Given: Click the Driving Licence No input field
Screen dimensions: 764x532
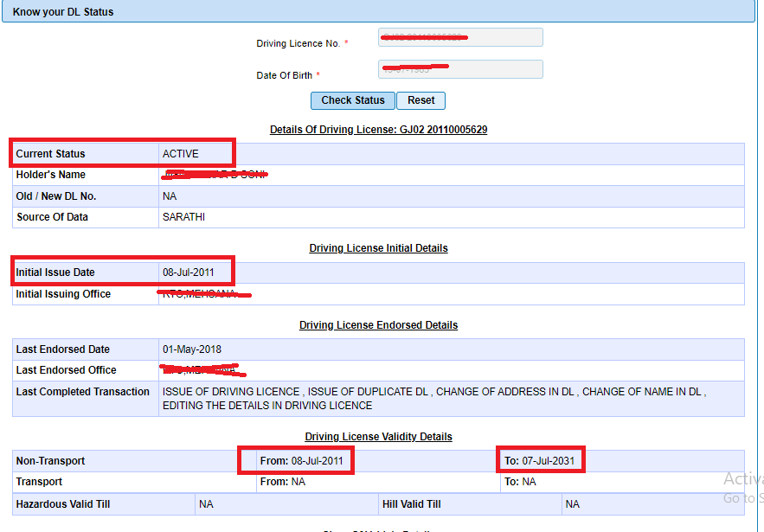Looking at the screenshot, I should point(460,37).
